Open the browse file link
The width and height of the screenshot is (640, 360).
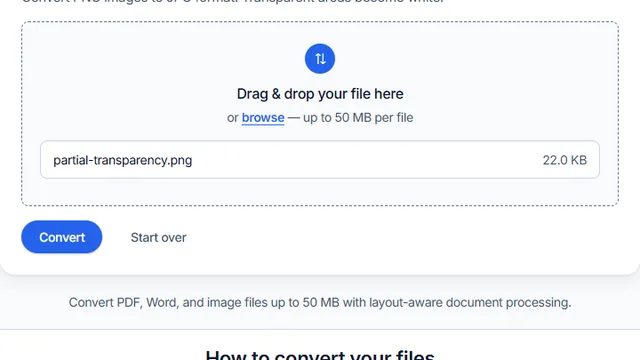pyautogui.click(x=263, y=118)
